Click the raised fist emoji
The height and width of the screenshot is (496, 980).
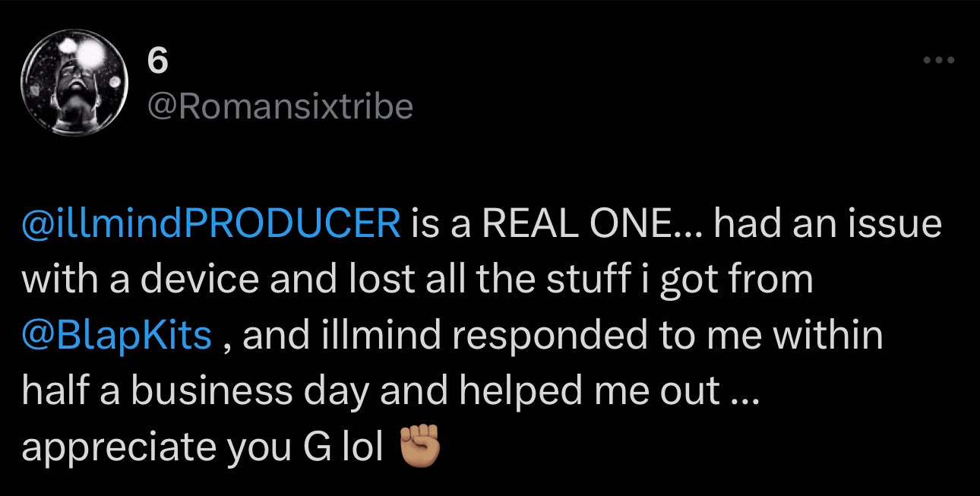point(419,447)
